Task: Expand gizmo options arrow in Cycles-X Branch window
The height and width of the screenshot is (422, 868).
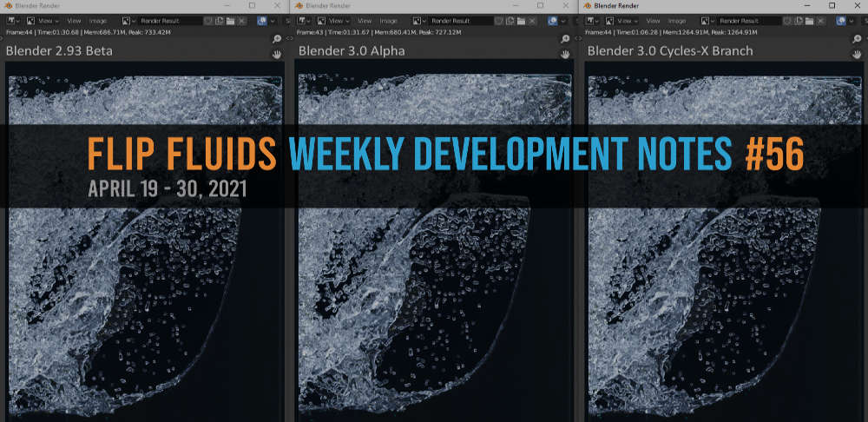Action: [x=852, y=21]
